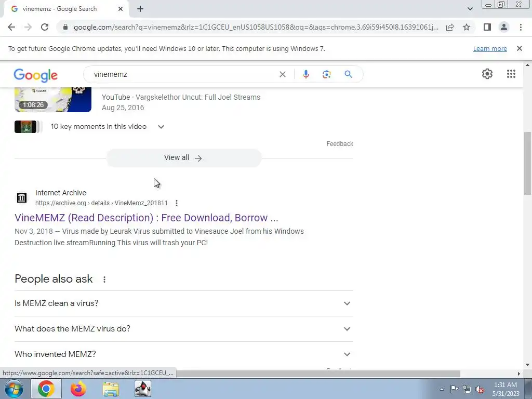
Task: Open the Windows Start menu
Action: (14, 389)
